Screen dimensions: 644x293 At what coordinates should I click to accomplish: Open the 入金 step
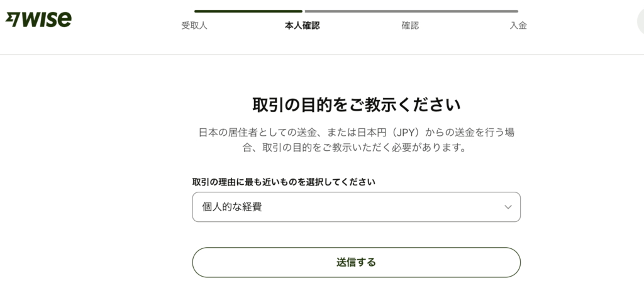518,25
